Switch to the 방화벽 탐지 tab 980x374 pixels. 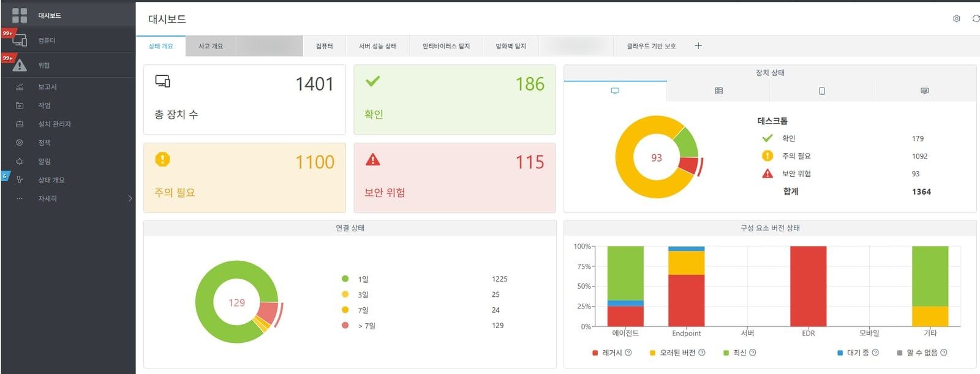point(511,46)
